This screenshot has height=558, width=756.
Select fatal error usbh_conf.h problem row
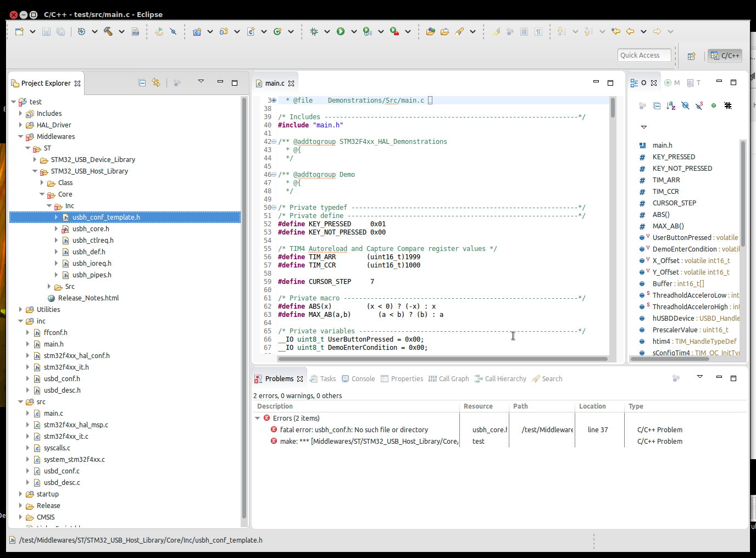click(354, 430)
